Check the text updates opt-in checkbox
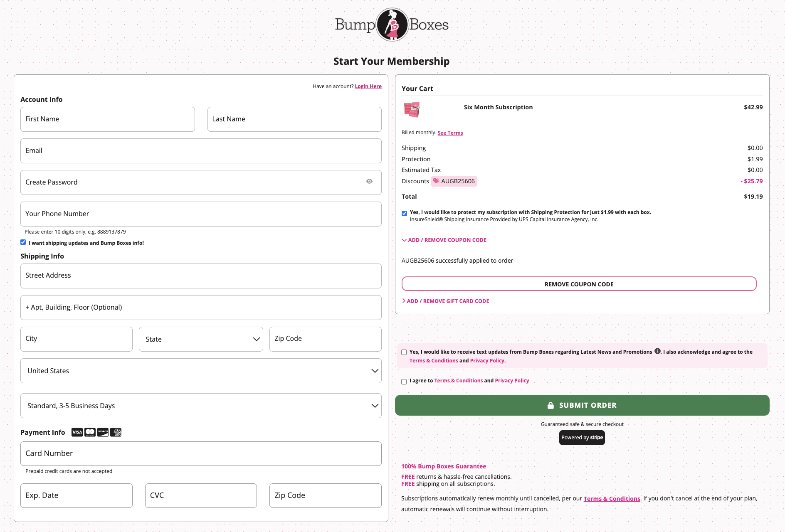 coord(404,352)
